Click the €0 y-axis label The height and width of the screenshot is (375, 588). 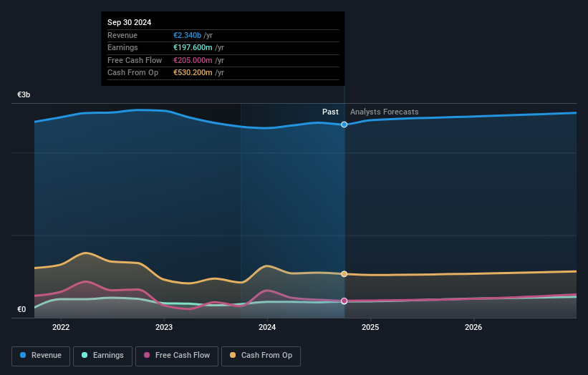(x=21, y=309)
